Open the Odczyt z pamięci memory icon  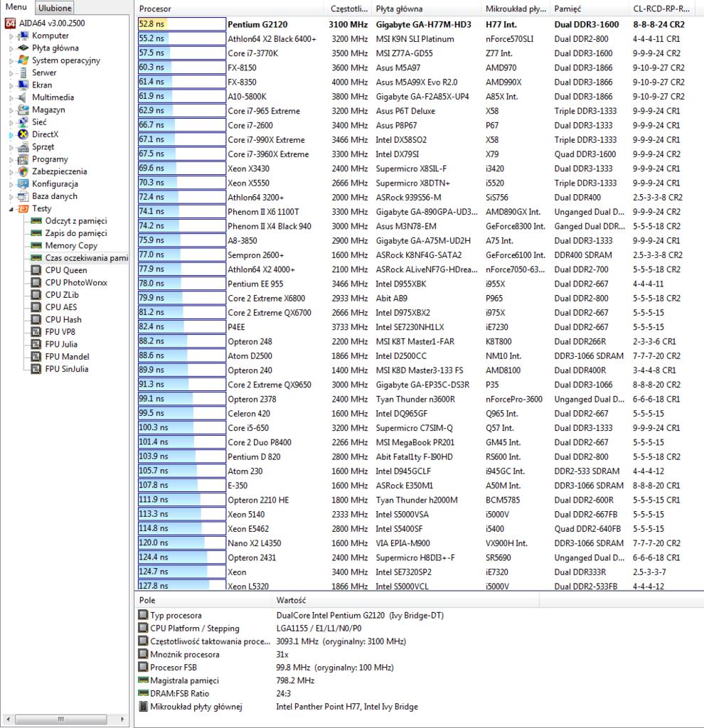pos(36,221)
